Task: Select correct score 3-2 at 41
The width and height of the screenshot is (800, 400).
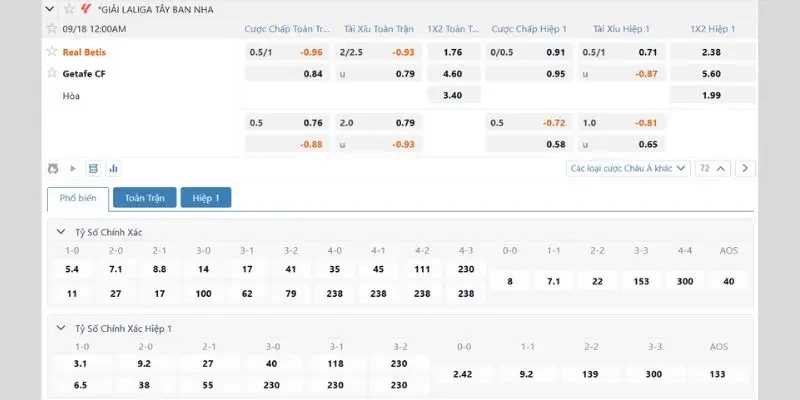Action: [x=291, y=269]
